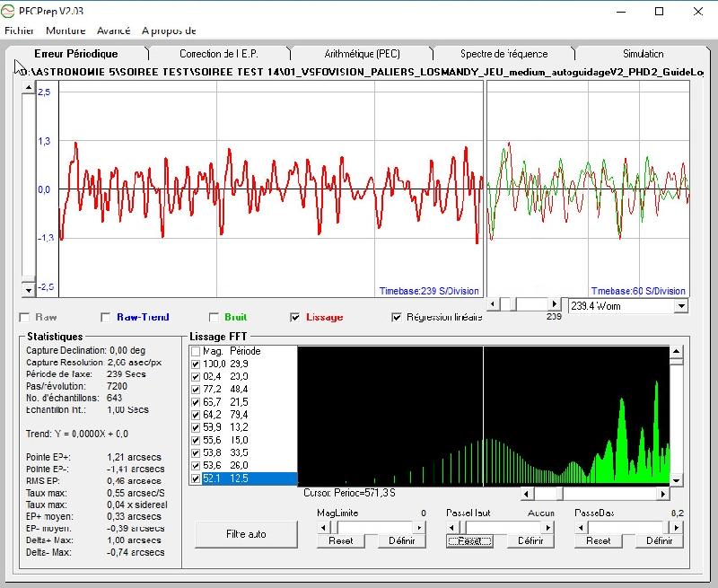The height and width of the screenshot is (588, 718).
Task: Click Reset under PasseHaut
Action: (469, 540)
